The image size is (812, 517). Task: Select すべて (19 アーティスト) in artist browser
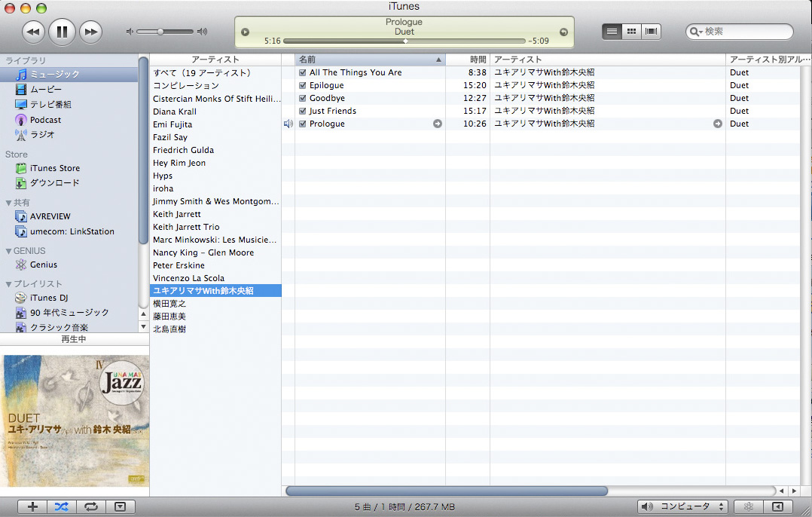[215, 73]
